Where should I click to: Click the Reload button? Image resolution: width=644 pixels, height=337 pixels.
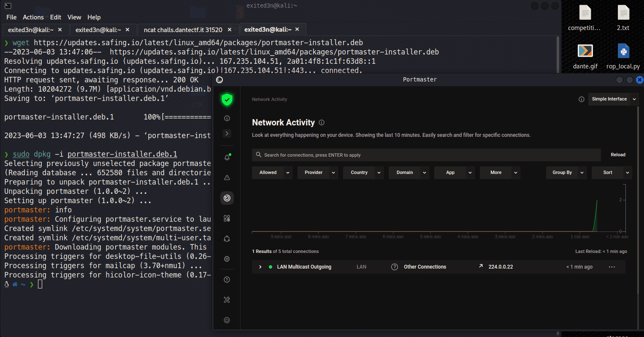[x=618, y=155]
